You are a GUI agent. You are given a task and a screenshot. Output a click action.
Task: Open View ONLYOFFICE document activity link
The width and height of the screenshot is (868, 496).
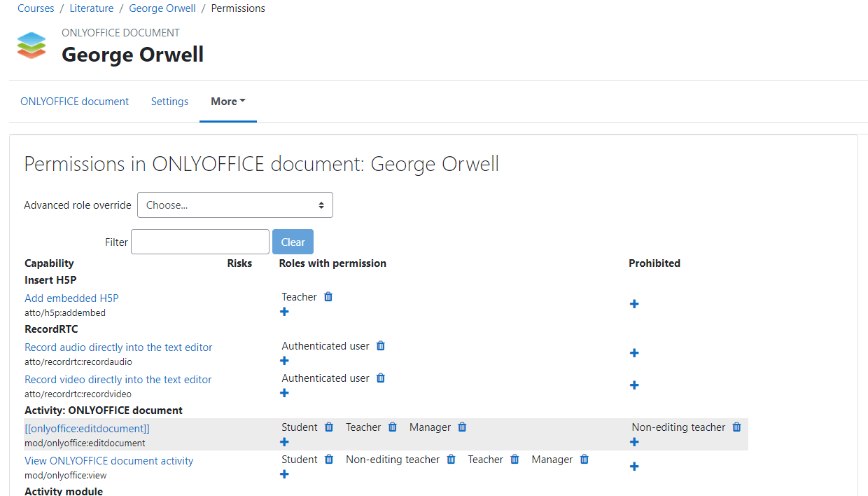pyautogui.click(x=109, y=461)
